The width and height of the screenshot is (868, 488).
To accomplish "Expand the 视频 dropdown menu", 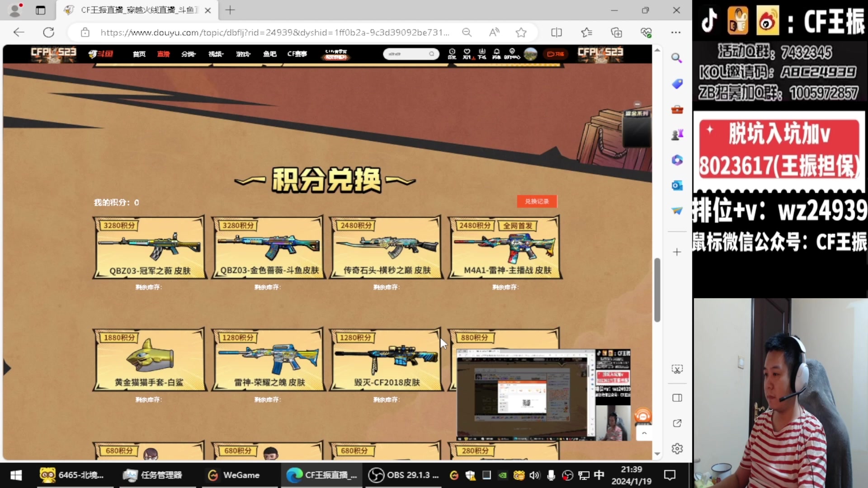I will pyautogui.click(x=216, y=54).
